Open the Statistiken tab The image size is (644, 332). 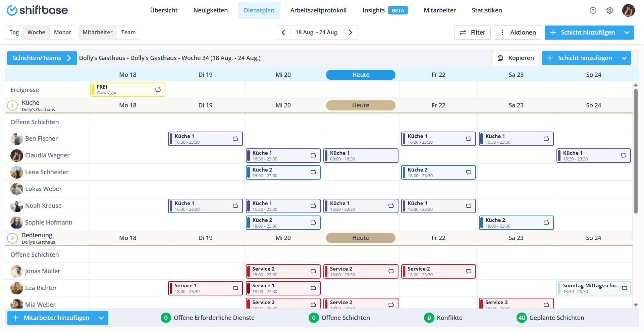tap(487, 10)
